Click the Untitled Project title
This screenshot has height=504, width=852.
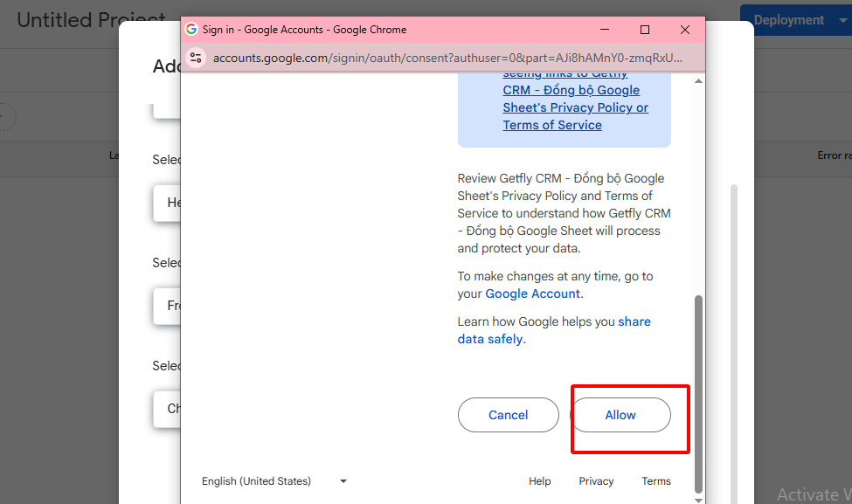[91, 20]
